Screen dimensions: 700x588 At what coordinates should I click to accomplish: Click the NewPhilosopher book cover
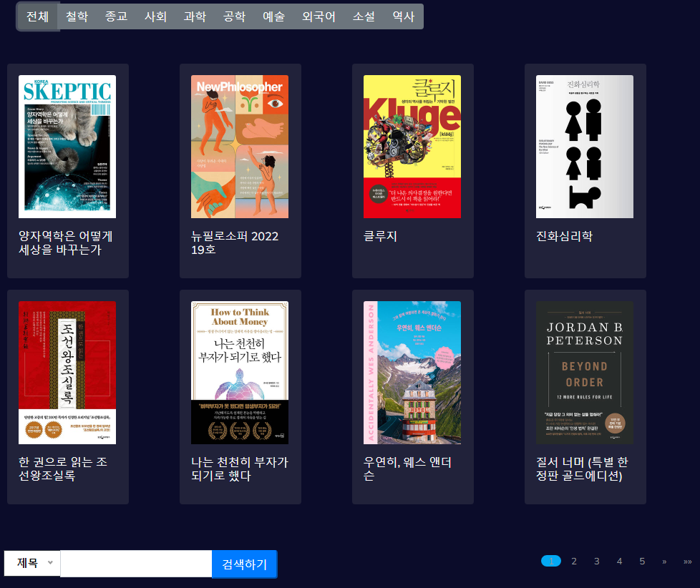pyautogui.click(x=240, y=147)
